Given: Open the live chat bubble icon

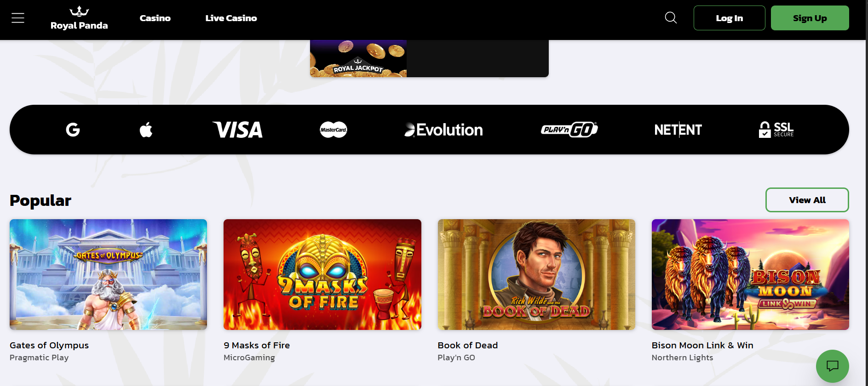Looking at the screenshot, I should click(832, 366).
